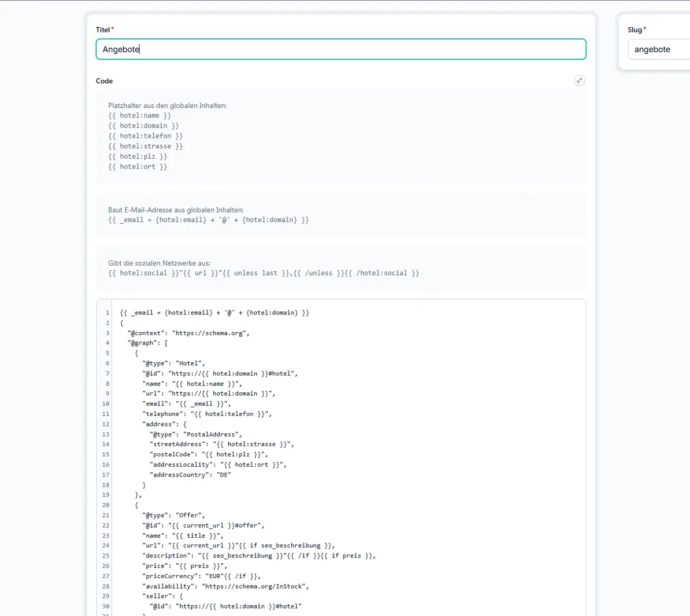Place cursor on the "priceCurrency" line
This screenshot has width=690, height=616.
coord(201,576)
